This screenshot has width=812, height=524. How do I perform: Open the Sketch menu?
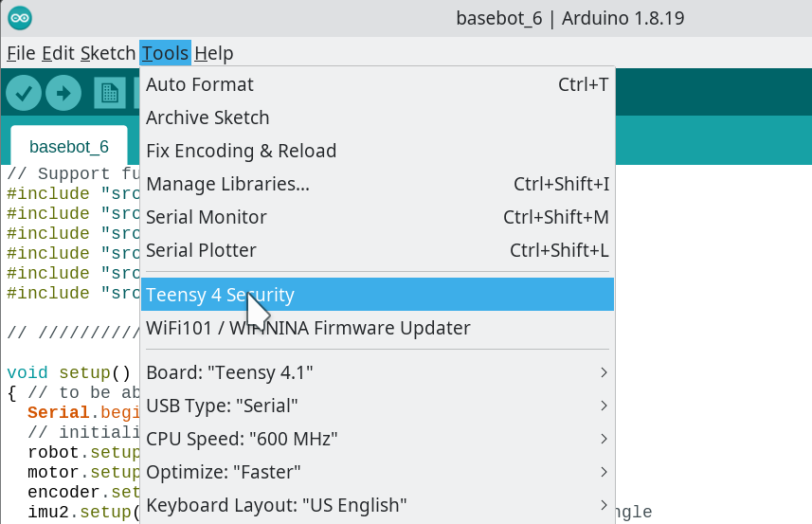coord(107,53)
